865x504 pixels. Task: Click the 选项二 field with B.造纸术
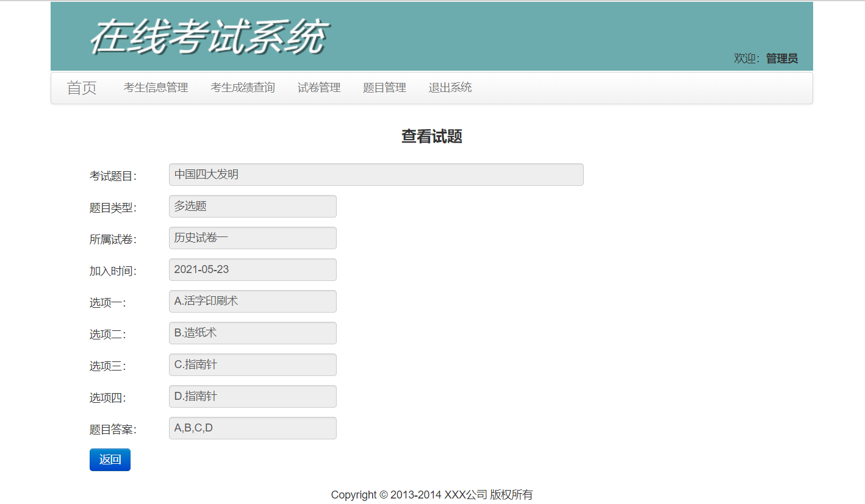pyautogui.click(x=253, y=333)
